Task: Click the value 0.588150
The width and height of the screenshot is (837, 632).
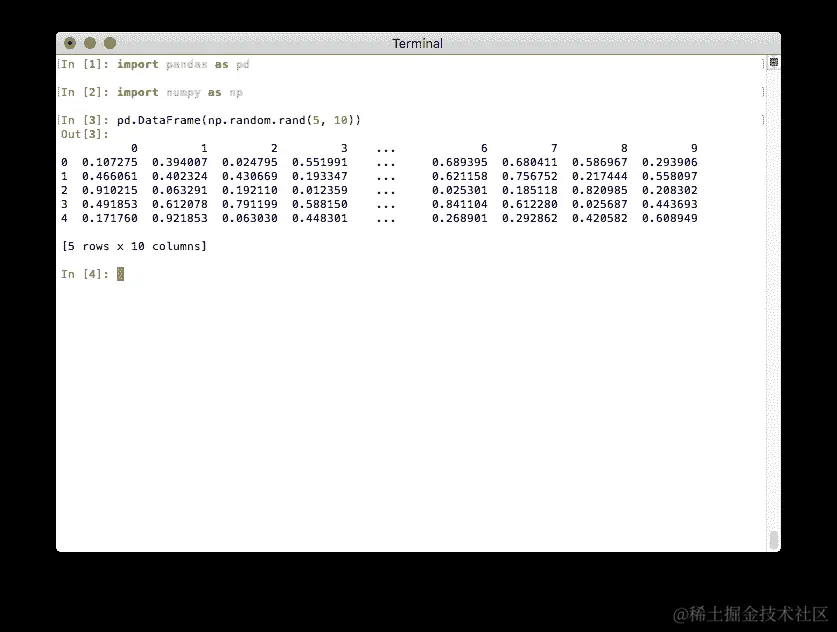Action: point(319,204)
